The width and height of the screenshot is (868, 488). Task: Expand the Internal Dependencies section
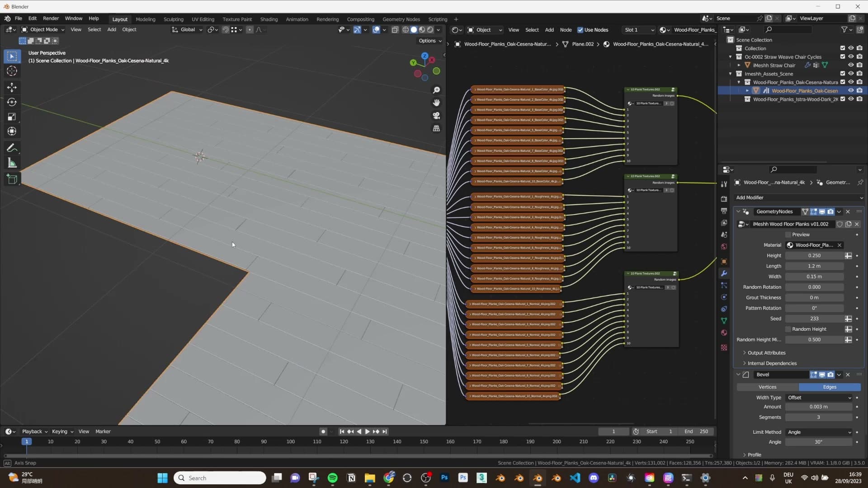pyautogui.click(x=772, y=363)
